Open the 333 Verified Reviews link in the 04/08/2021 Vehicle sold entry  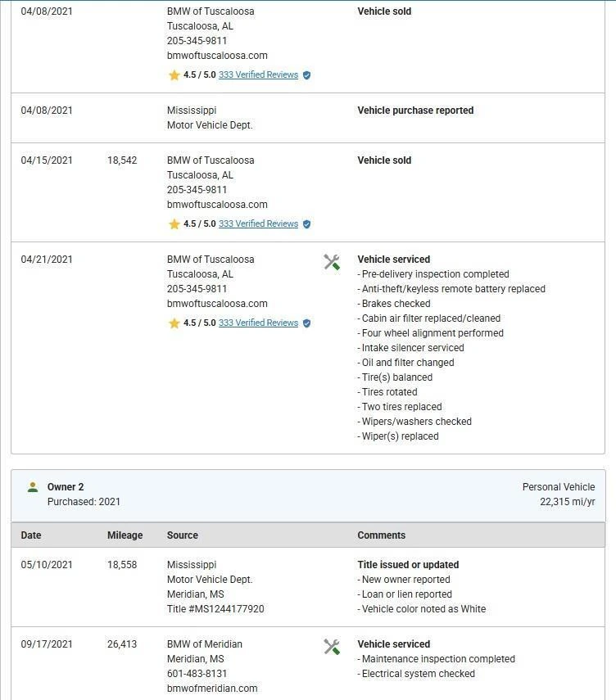point(258,75)
